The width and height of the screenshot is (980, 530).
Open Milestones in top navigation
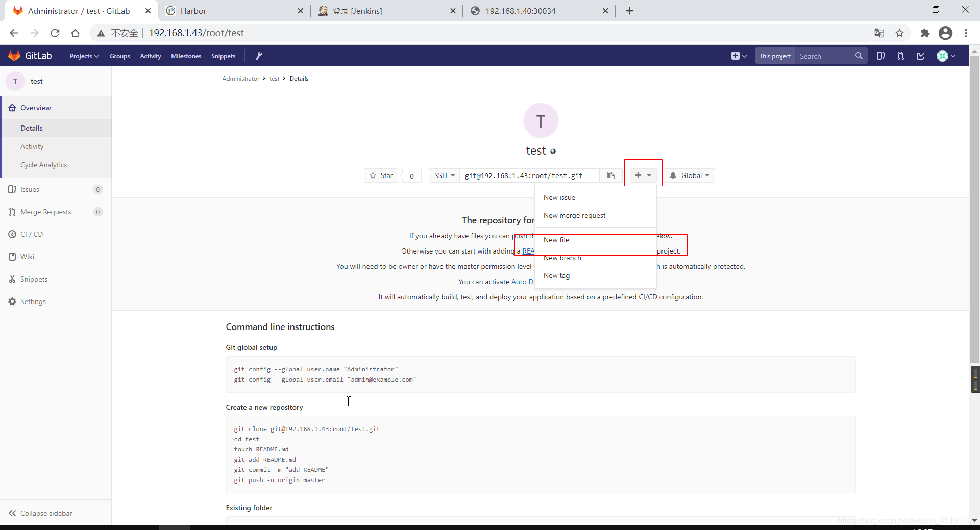(186, 56)
